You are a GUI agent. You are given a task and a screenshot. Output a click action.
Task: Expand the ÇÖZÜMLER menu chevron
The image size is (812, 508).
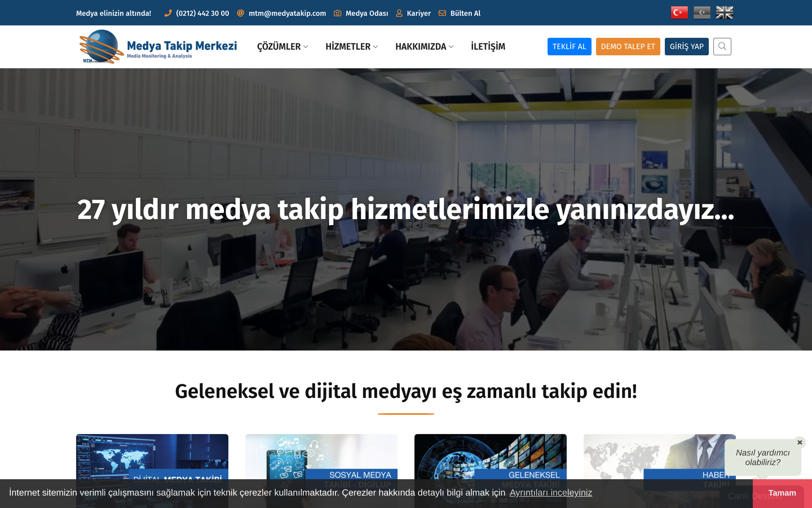[x=306, y=47]
